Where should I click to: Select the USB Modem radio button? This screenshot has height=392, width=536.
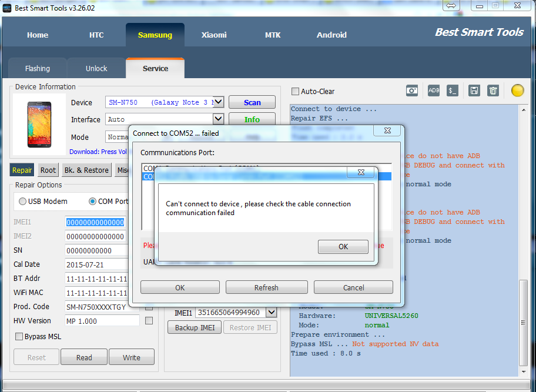[22, 202]
